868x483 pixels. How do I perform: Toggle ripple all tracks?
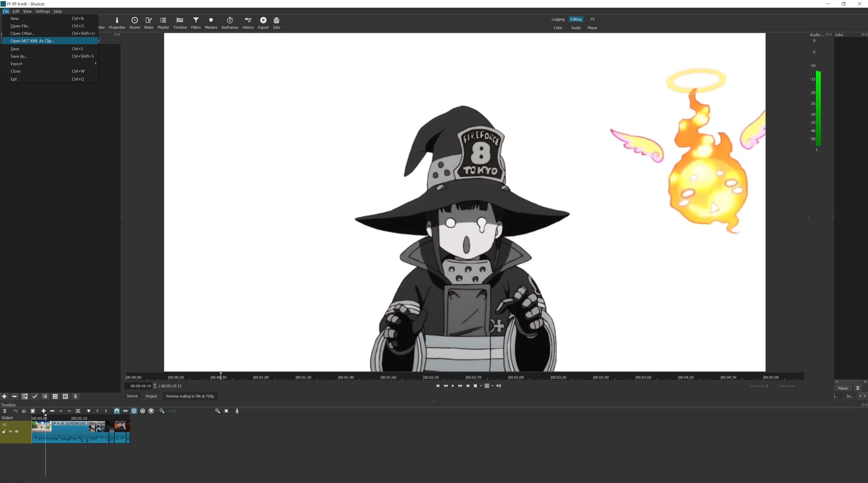[x=142, y=411]
